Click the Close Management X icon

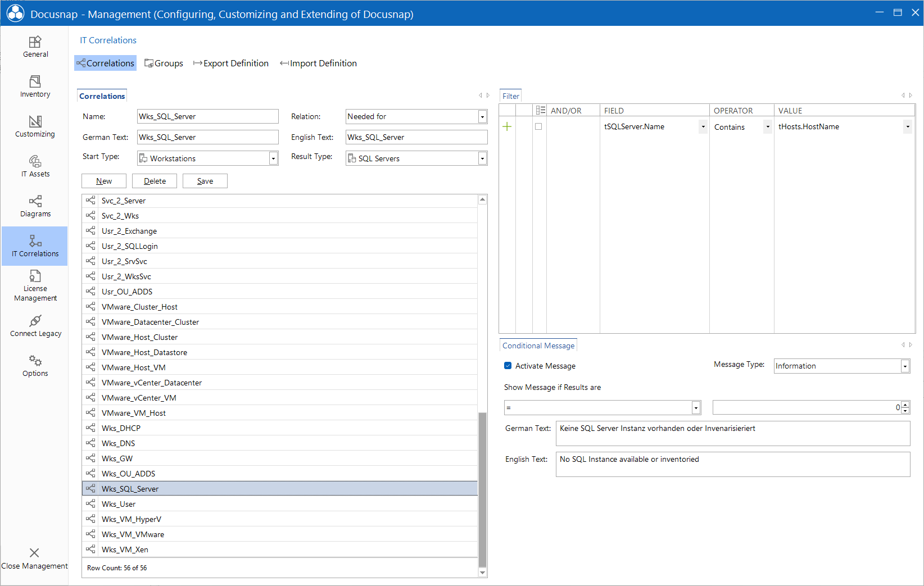tap(34, 553)
